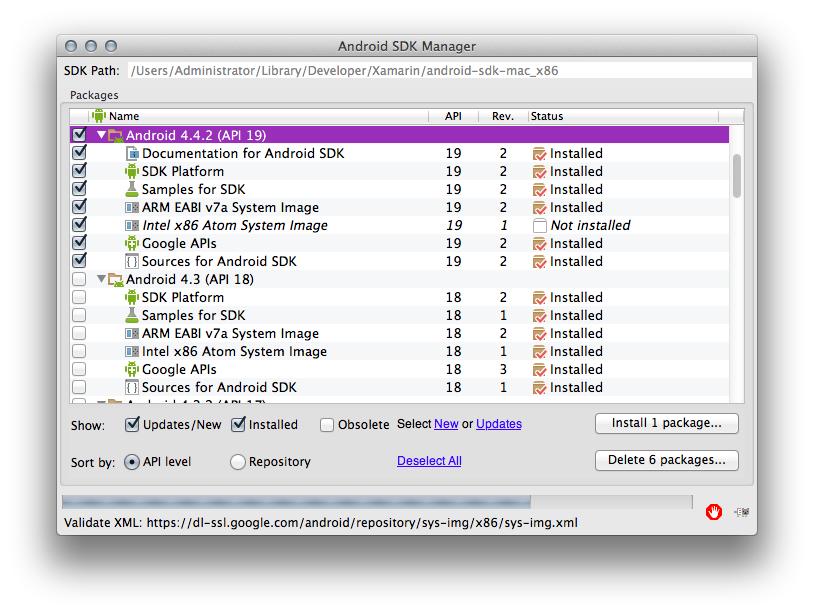
Task: Click the package icon in the Name column header
Action: (99, 115)
